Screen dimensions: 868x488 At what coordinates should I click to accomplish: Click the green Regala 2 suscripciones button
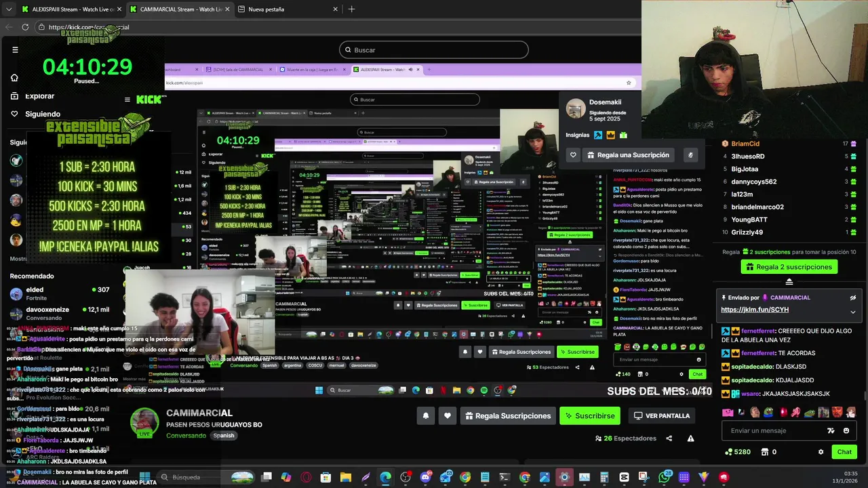point(789,267)
